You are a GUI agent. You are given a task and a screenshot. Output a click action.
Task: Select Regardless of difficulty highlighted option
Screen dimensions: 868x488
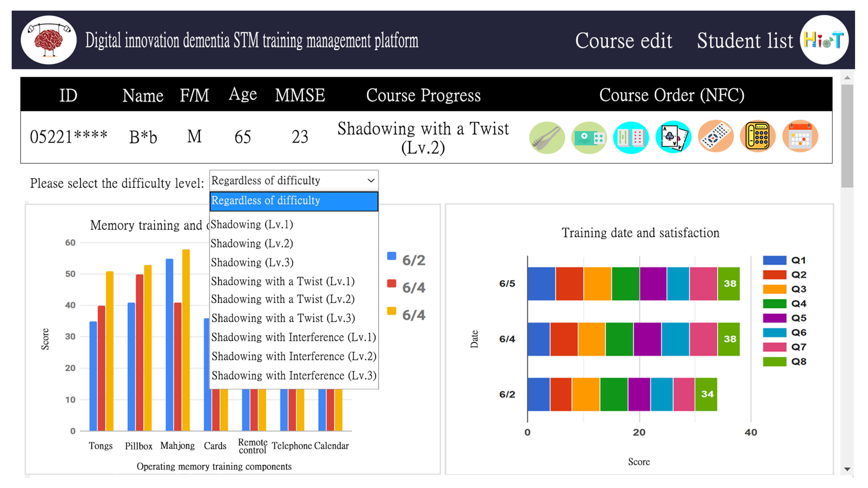click(294, 201)
